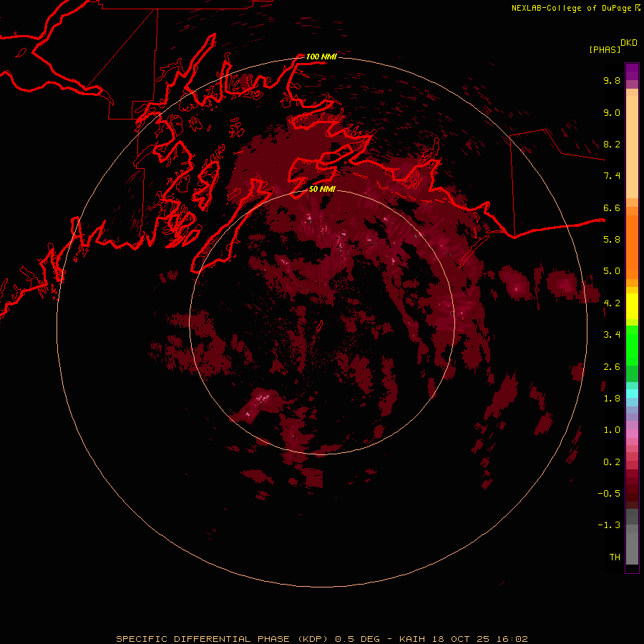Click the yellow color bar segment
Image resolution: width=644 pixels, height=644 pixels.
click(632, 306)
